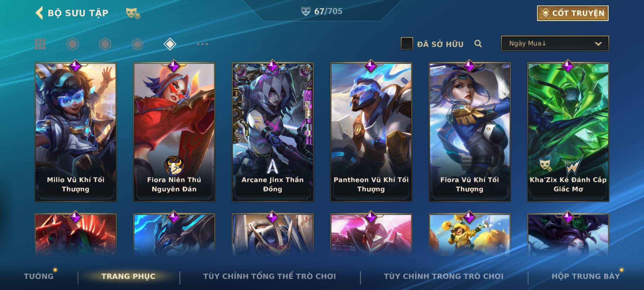
Task: Select the all-skins grid filter icon
Action: [x=40, y=44]
